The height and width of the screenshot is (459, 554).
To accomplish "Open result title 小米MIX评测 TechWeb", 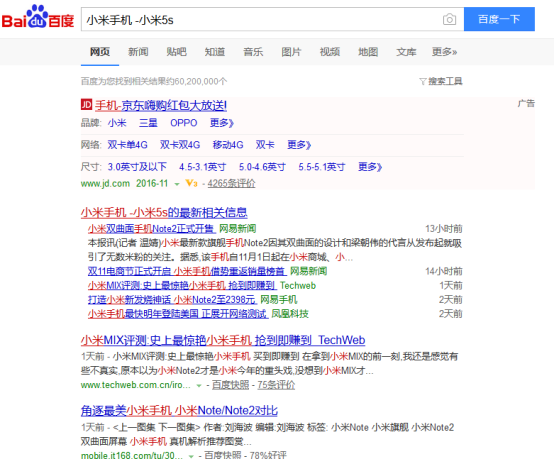I will click(x=223, y=340).
